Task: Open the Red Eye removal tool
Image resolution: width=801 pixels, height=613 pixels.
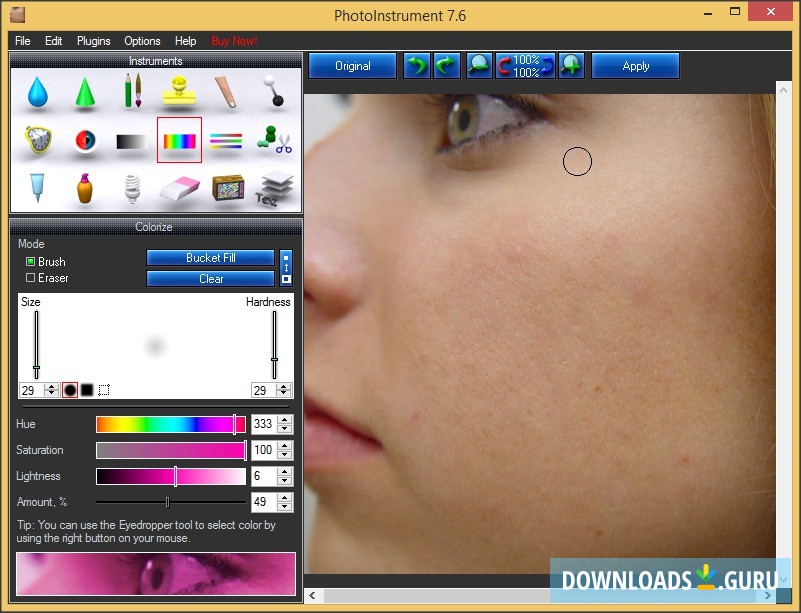Action: [x=85, y=140]
